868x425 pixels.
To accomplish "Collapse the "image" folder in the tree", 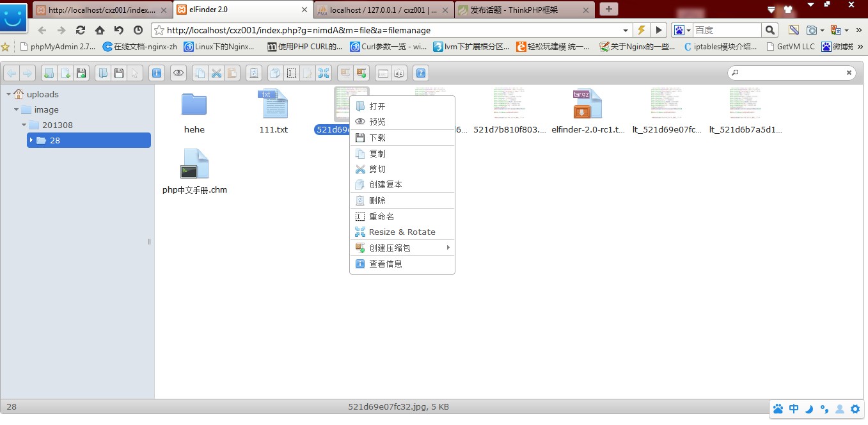I will point(16,109).
